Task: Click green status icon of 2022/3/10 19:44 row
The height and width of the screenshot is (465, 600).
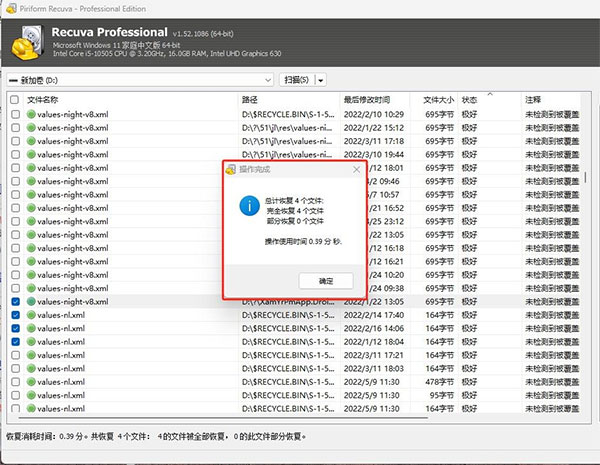Action: [31, 154]
